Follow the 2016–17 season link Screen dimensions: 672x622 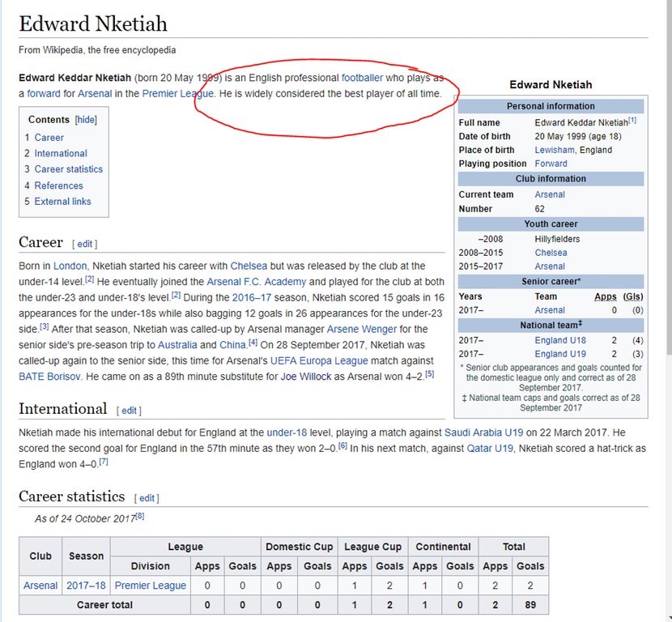click(x=252, y=298)
